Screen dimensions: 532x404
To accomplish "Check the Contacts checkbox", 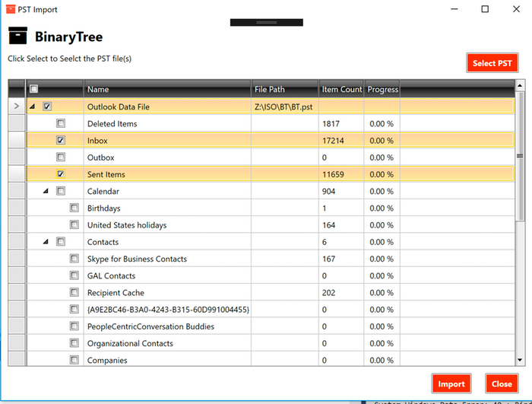I will pos(61,242).
